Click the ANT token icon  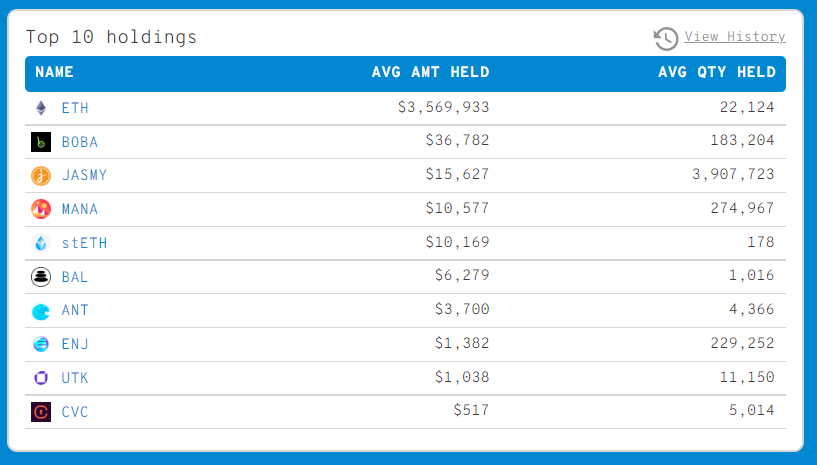point(41,311)
